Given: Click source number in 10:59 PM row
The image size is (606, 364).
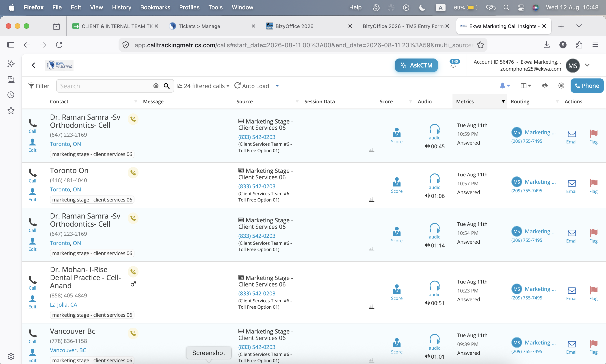Looking at the screenshot, I should click(x=257, y=137).
